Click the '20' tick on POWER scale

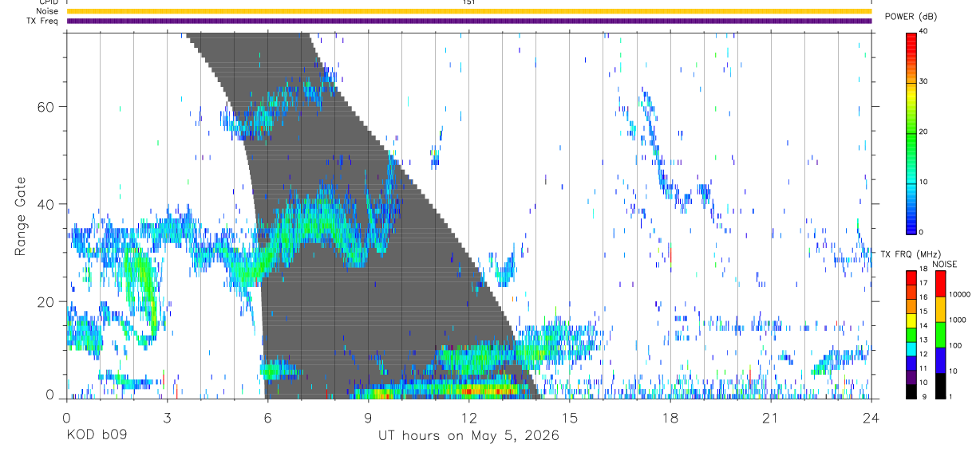[923, 132]
